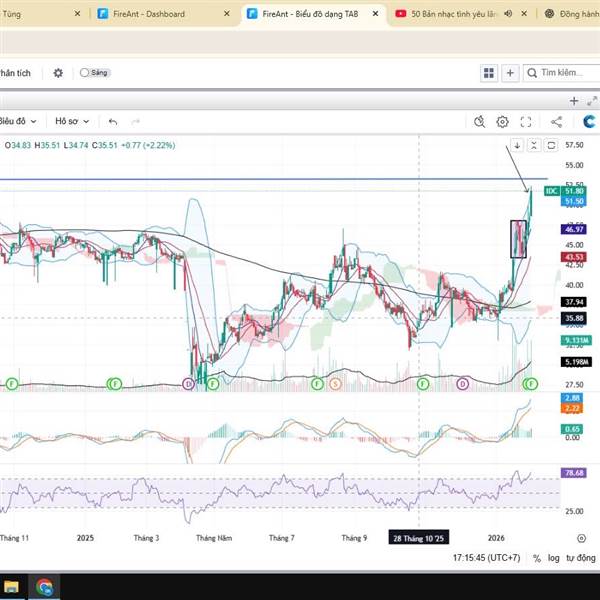
Task: Open the chart settings gear icon
Action: tap(503, 121)
